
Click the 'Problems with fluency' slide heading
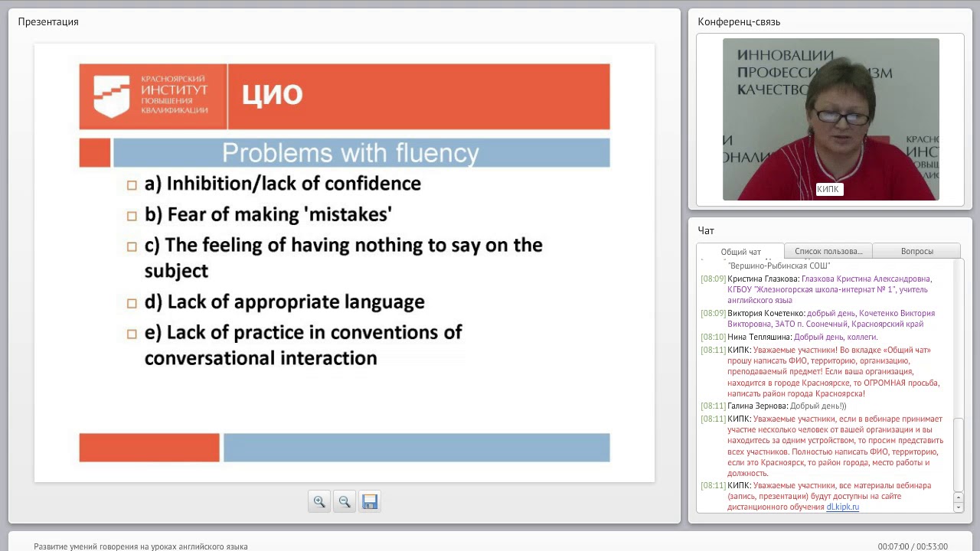[351, 153]
